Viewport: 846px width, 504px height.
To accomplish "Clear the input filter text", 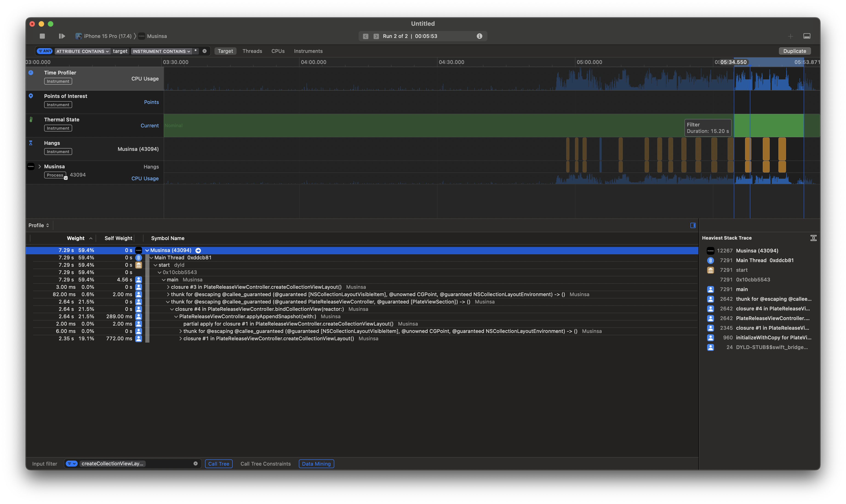I will coord(196,464).
